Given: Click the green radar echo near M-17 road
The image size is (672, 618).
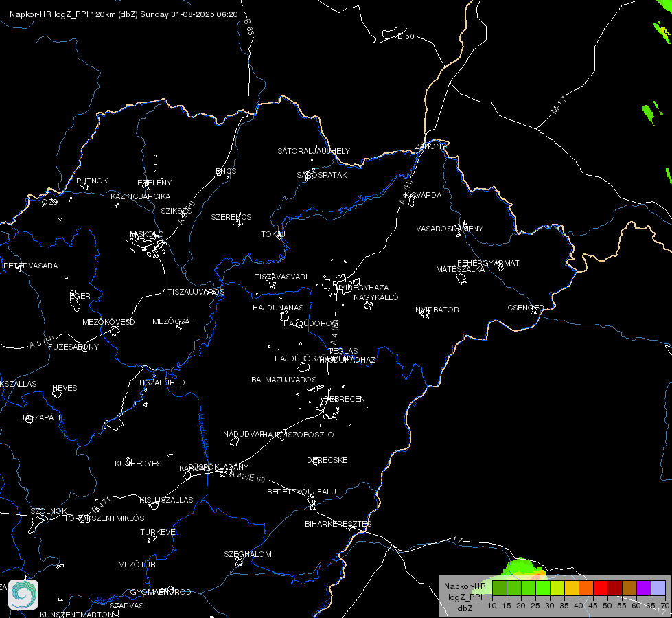Looking at the screenshot, I should 648,113.
